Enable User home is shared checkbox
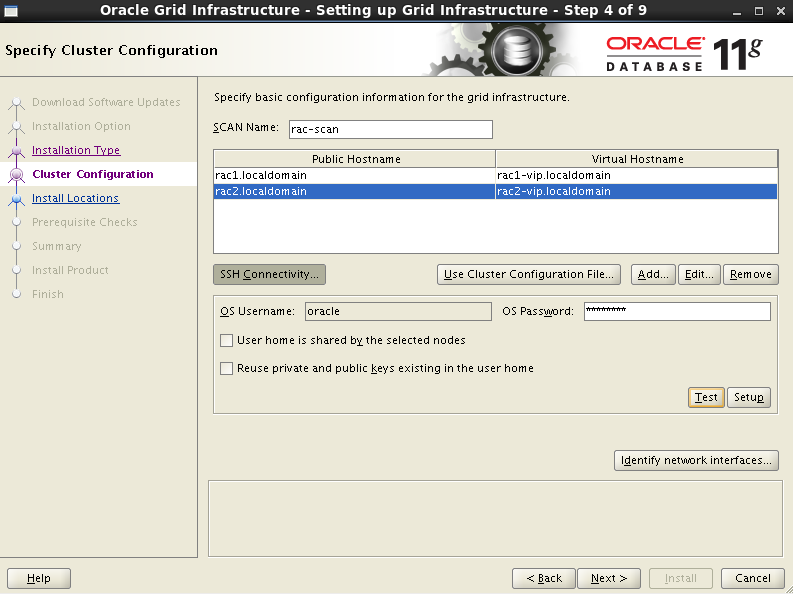 coord(227,340)
